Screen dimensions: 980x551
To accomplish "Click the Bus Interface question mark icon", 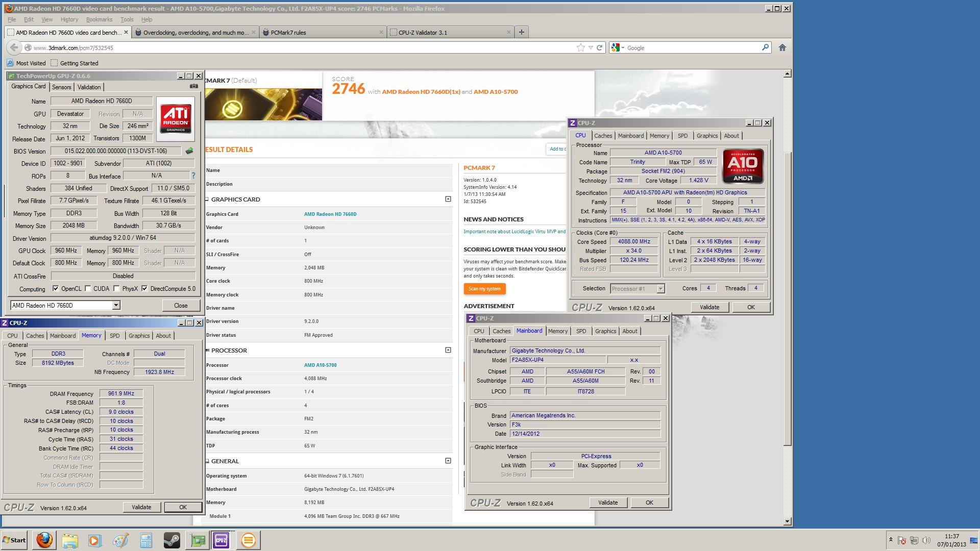I will coord(193,176).
